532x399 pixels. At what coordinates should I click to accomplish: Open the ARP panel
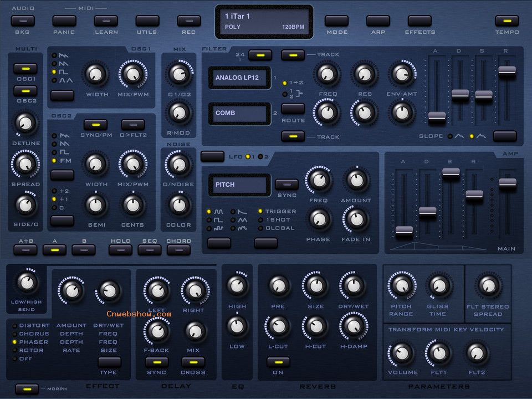coord(378,21)
